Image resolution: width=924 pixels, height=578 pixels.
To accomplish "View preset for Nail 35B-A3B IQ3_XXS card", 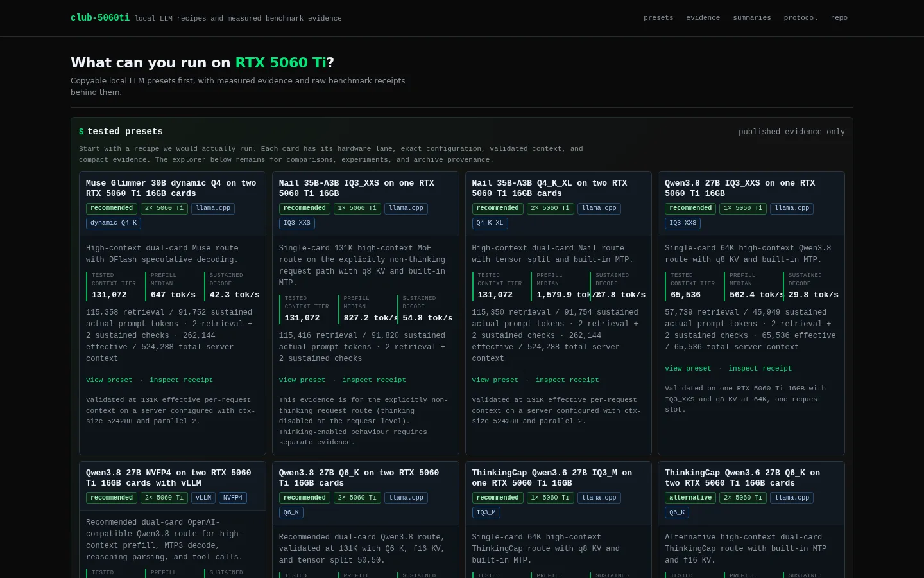I will [302, 380].
